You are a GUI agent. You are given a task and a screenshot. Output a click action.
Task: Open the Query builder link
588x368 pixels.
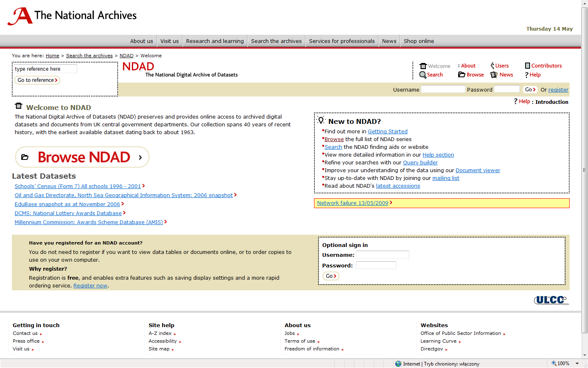tap(420, 162)
